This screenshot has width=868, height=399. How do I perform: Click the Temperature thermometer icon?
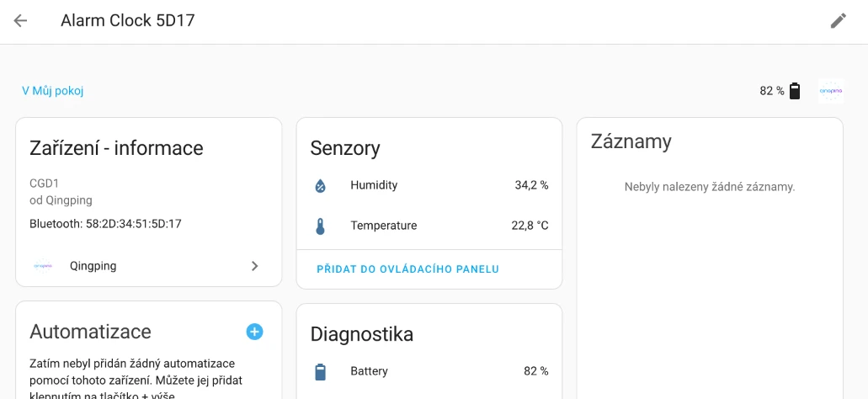click(x=320, y=226)
